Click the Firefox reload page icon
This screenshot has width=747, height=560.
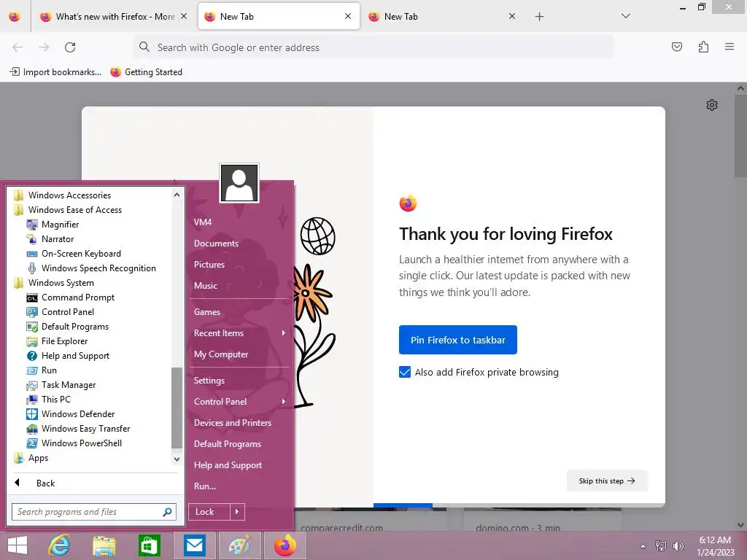70,47
